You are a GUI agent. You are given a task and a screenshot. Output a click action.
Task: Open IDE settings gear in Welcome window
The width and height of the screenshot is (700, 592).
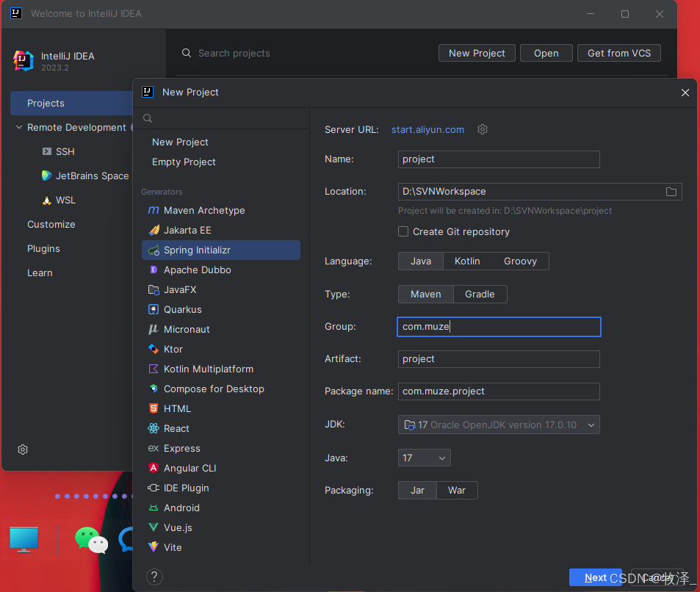tap(23, 450)
